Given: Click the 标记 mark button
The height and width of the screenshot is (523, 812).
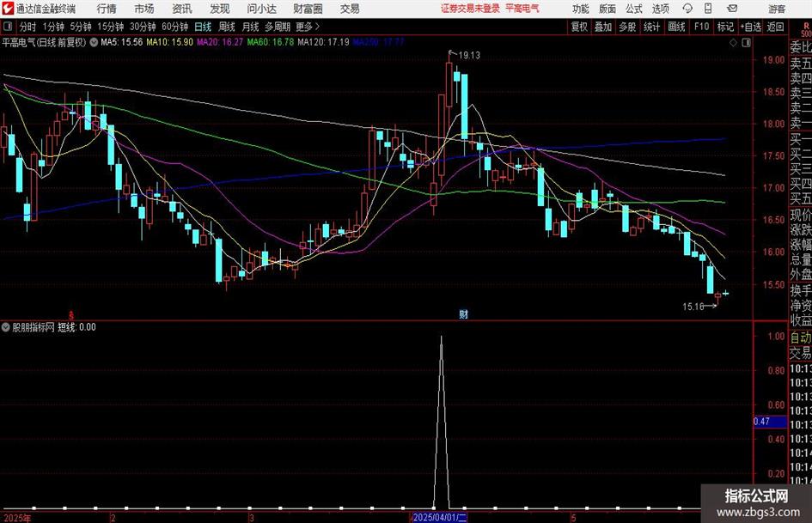Looking at the screenshot, I should click(x=725, y=27).
